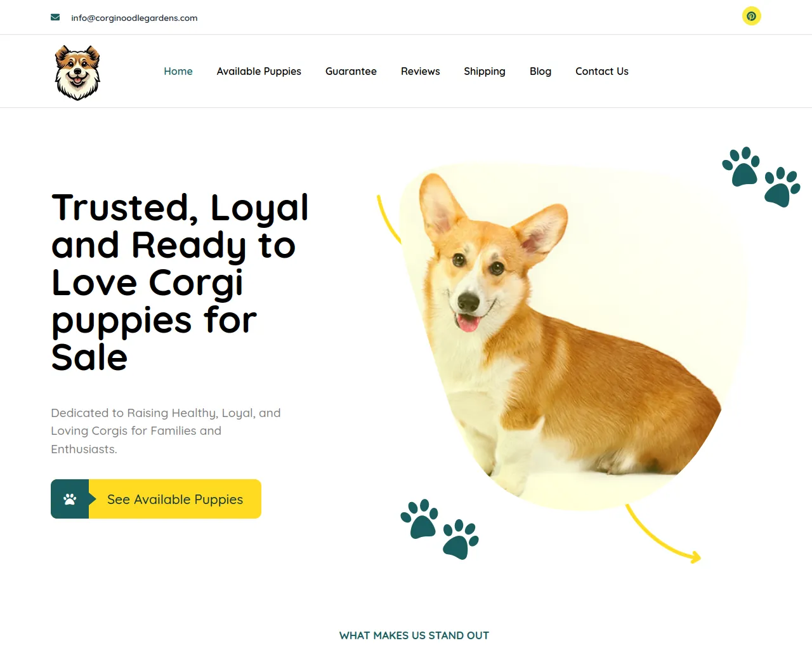The image size is (812, 650).
Task: Go to the Guarantee page
Action: pyautogui.click(x=351, y=71)
